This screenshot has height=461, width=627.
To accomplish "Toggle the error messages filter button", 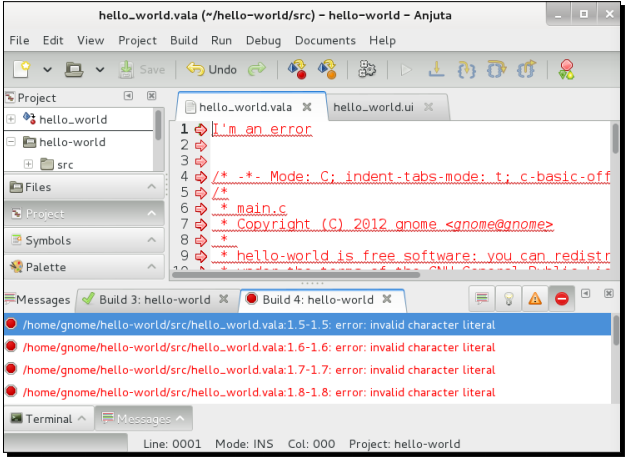I will pyautogui.click(x=561, y=298).
